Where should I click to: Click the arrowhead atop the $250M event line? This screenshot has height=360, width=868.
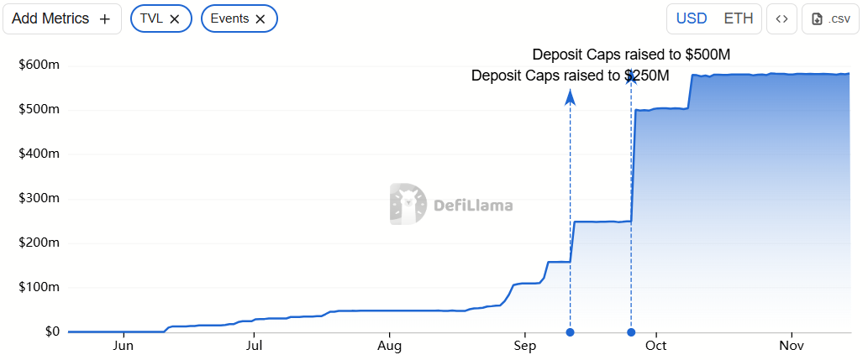tap(570, 97)
